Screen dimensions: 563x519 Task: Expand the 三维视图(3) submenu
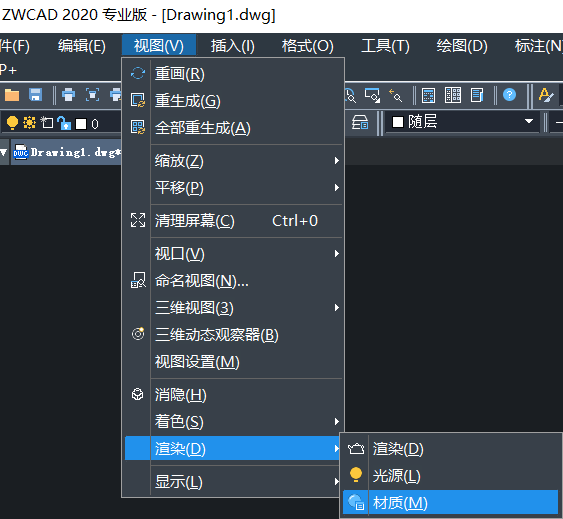pyautogui.click(x=233, y=308)
